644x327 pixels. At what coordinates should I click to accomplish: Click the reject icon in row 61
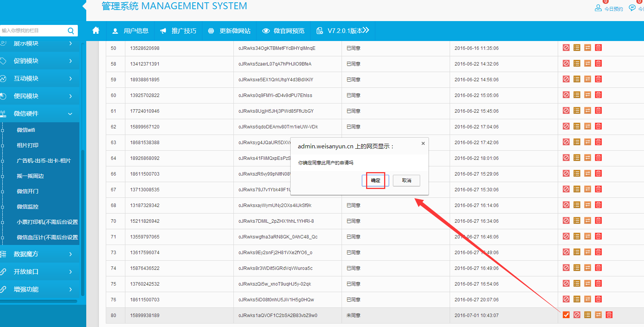pyautogui.click(x=566, y=110)
